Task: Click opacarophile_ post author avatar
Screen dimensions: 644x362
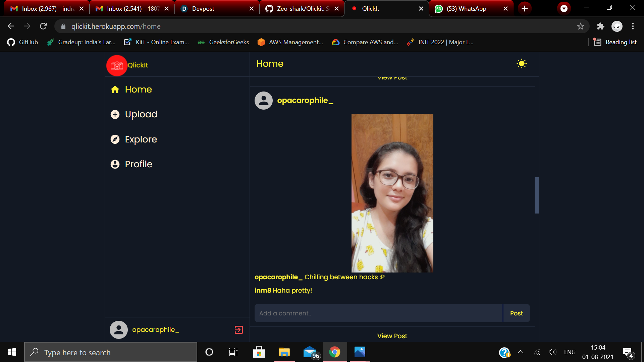Action: point(264,101)
